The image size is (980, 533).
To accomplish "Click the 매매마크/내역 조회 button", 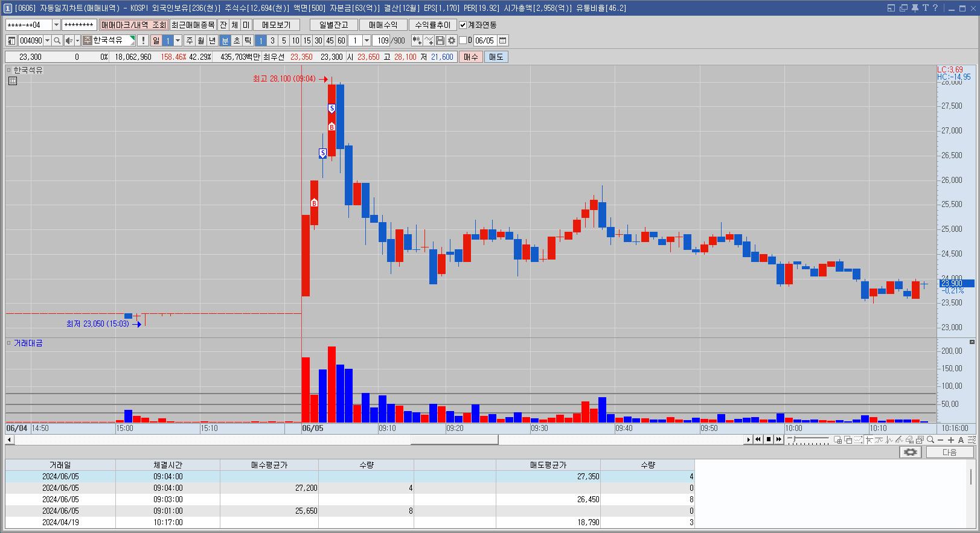I will [133, 25].
